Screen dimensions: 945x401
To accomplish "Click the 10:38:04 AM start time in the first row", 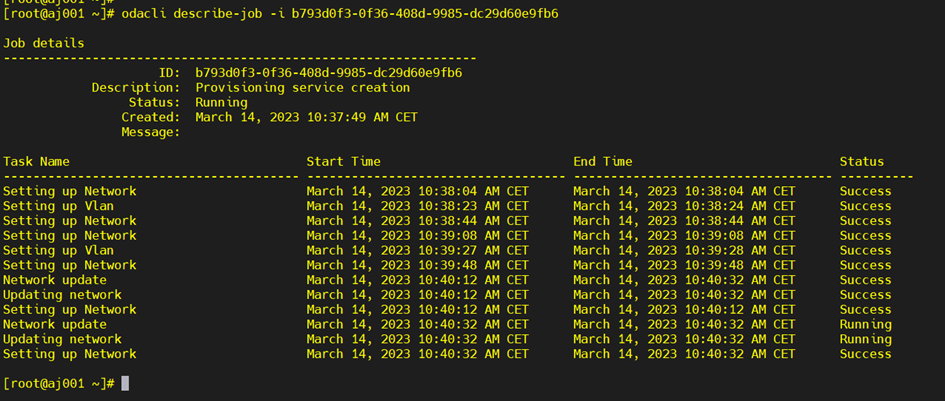I will click(x=417, y=191).
